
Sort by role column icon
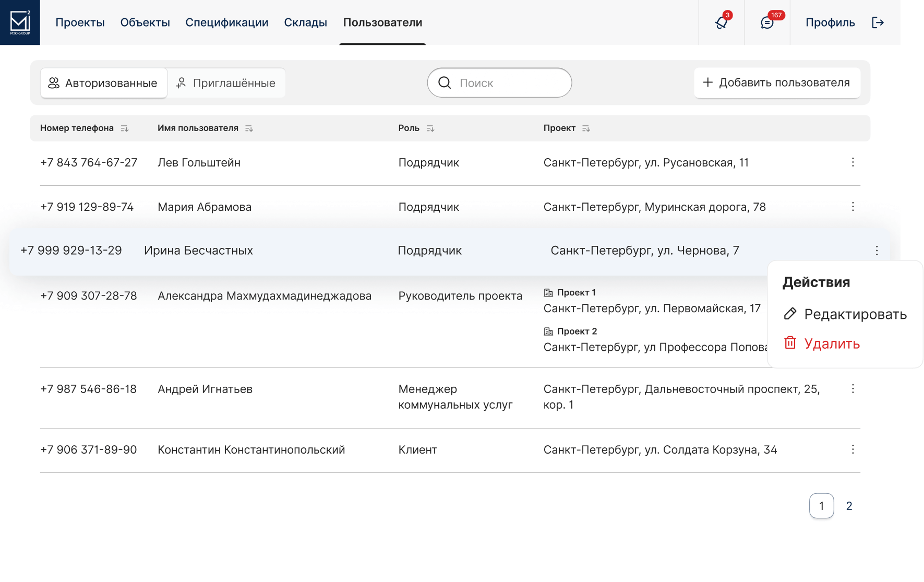pos(430,128)
